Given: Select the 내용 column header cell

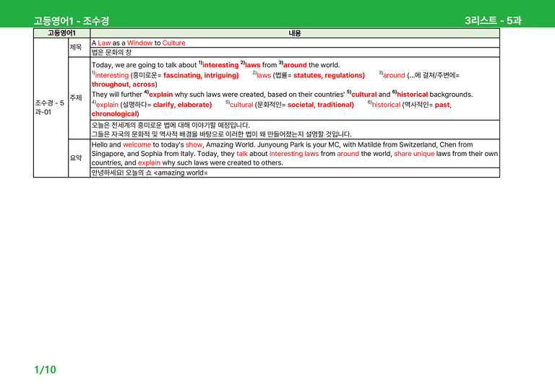Looking at the screenshot, I should click(x=295, y=33).
